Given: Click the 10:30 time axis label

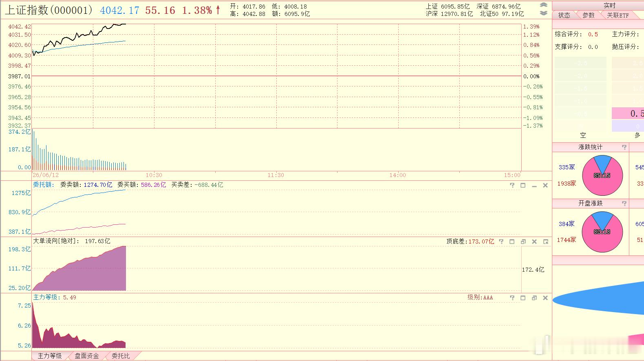Looking at the screenshot, I should click(154, 175).
